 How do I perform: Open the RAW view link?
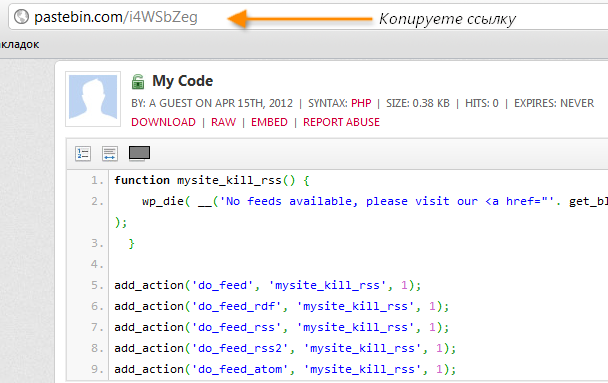point(223,122)
